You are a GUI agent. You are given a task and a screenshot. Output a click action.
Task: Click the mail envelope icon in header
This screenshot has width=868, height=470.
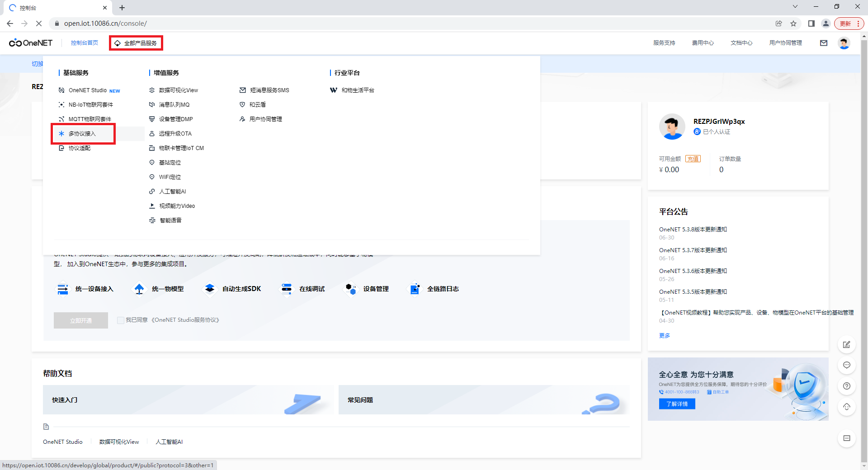pyautogui.click(x=824, y=43)
